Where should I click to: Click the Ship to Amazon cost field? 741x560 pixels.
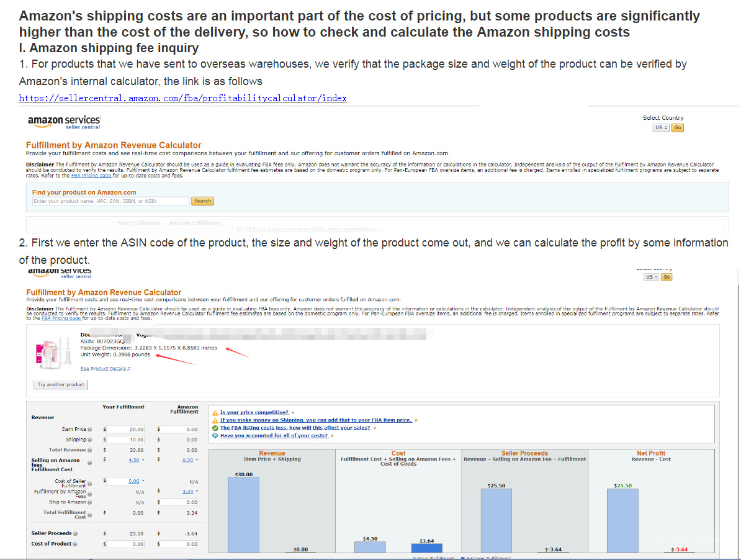pyautogui.click(x=179, y=502)
